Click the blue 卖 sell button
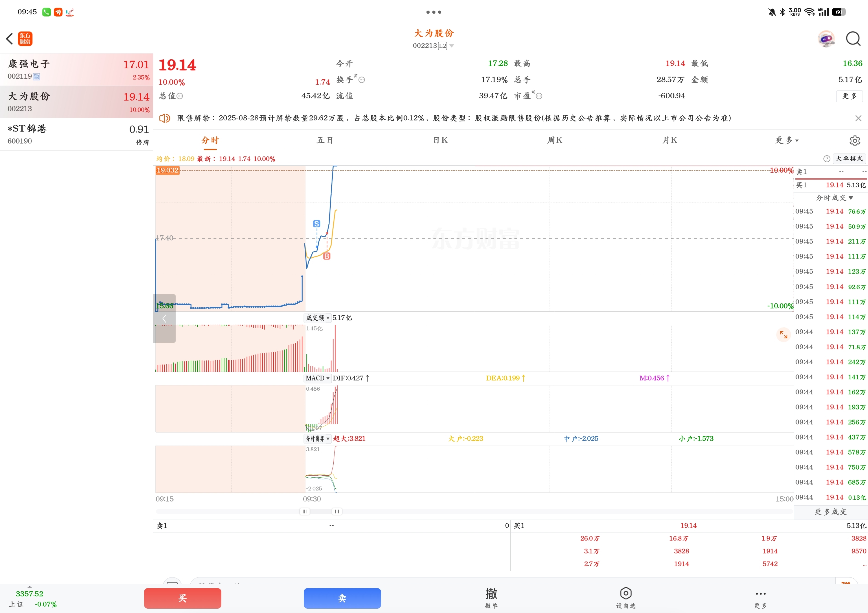The height and width of the screenshot is (613, 868). 342,598
